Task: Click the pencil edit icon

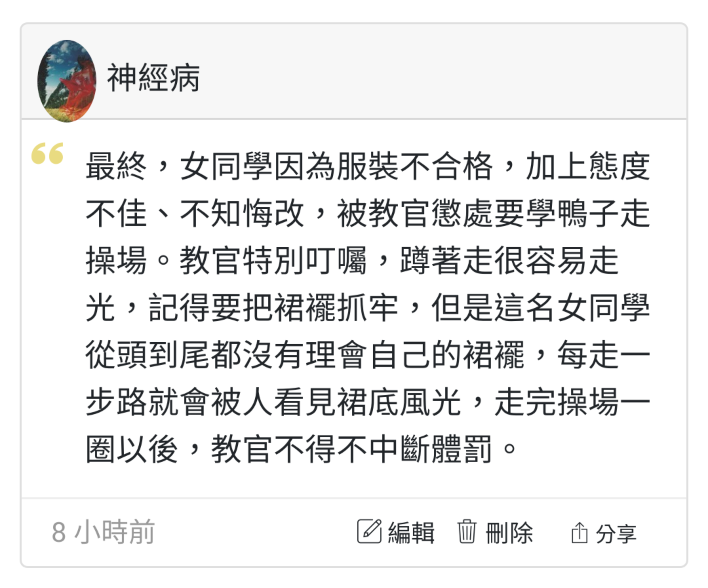Action: pyautogui.click(x=369, y=531)
